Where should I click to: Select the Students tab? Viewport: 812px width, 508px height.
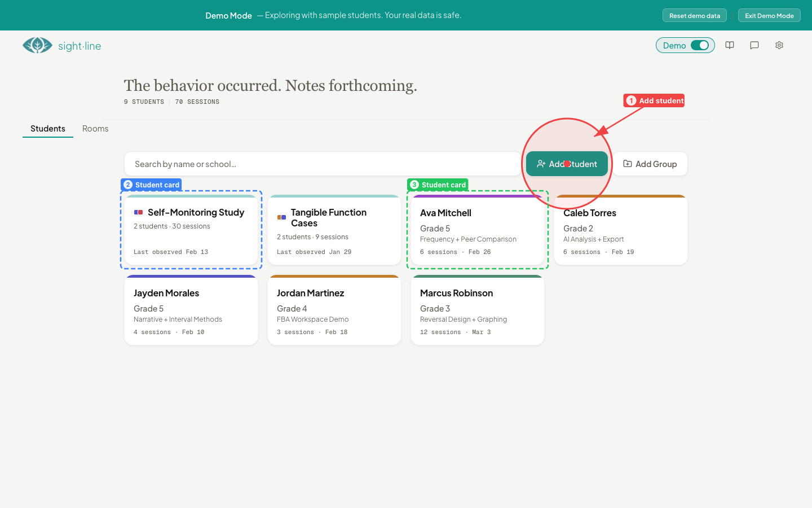tap(47, 129)
